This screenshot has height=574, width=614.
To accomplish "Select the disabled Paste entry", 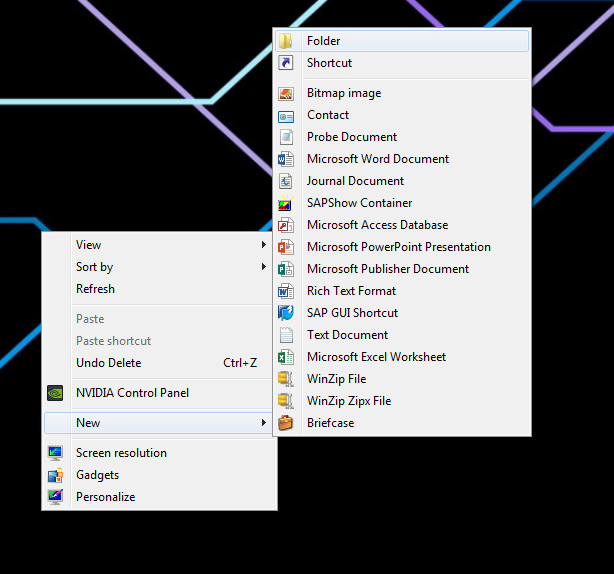I will [x=158, y=319].
